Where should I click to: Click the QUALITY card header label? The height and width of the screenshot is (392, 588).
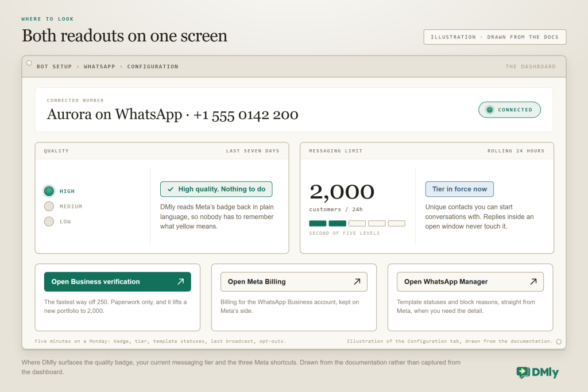56,151
